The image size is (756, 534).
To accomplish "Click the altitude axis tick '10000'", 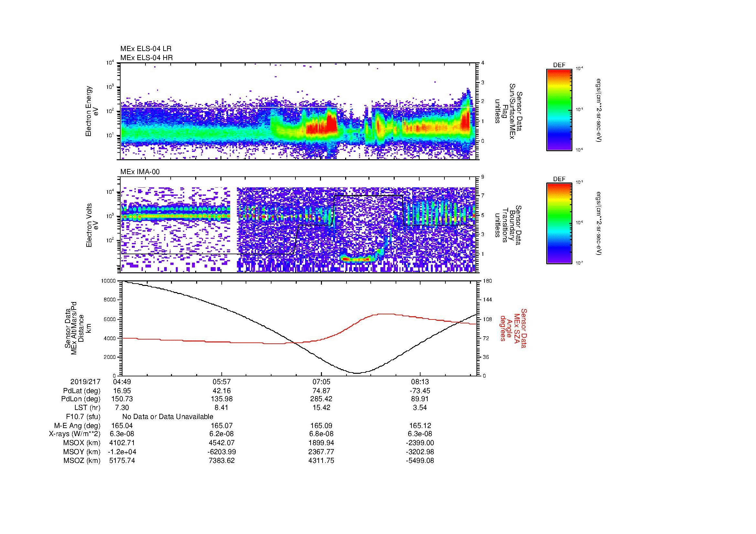I will point(109,281).
